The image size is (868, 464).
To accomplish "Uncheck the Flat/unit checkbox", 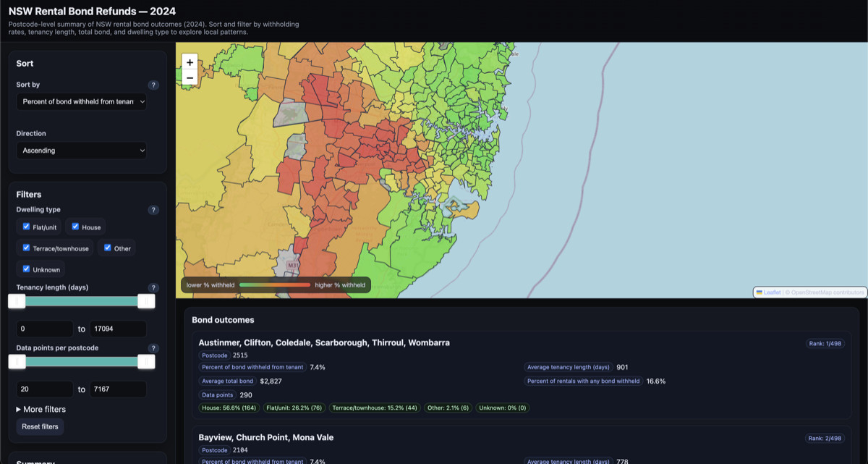I will (x=27, y=227).
